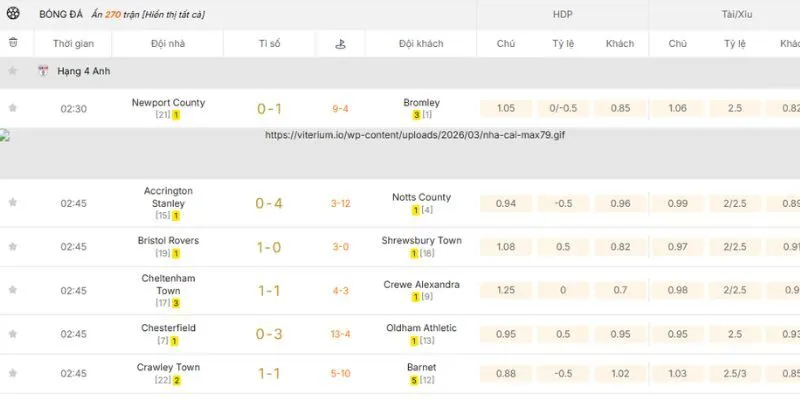
Task: Toggle favorite star for Accrington Stanley match
Action: (13, 203)
